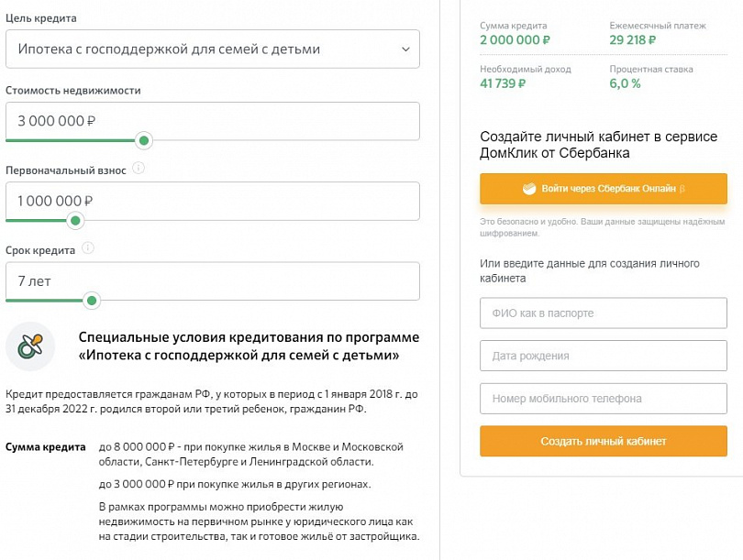Focus the 1 000 000 ₽ down payment field
743x560 pixels.
(x=212, y=201)
